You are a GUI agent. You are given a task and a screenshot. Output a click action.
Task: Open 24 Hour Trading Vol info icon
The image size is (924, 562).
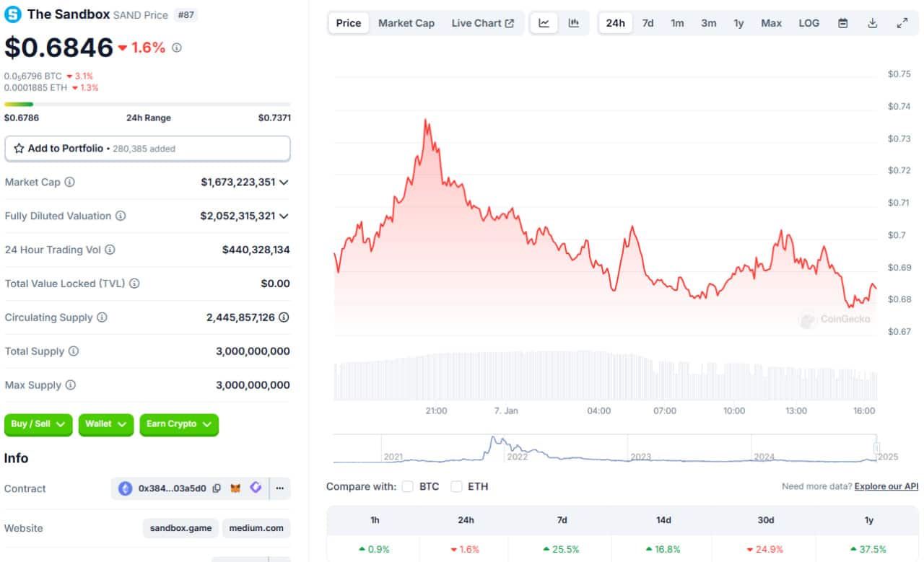point(110,250)
